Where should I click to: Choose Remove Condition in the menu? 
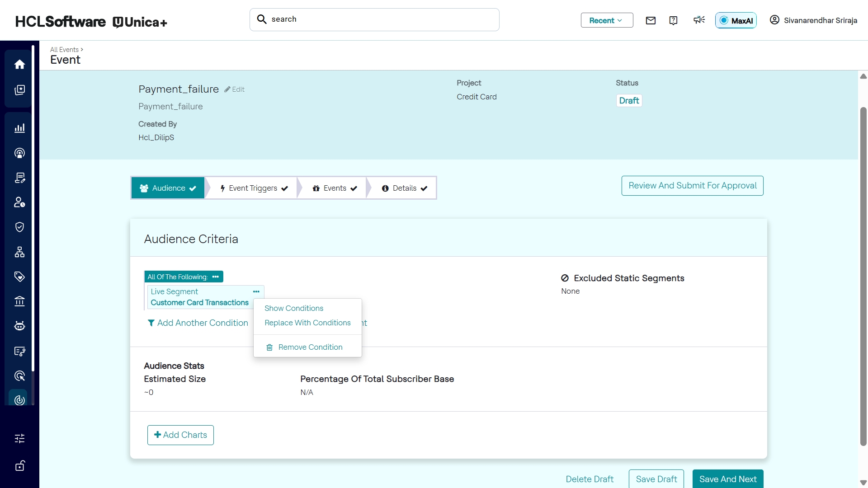point(310,347)
